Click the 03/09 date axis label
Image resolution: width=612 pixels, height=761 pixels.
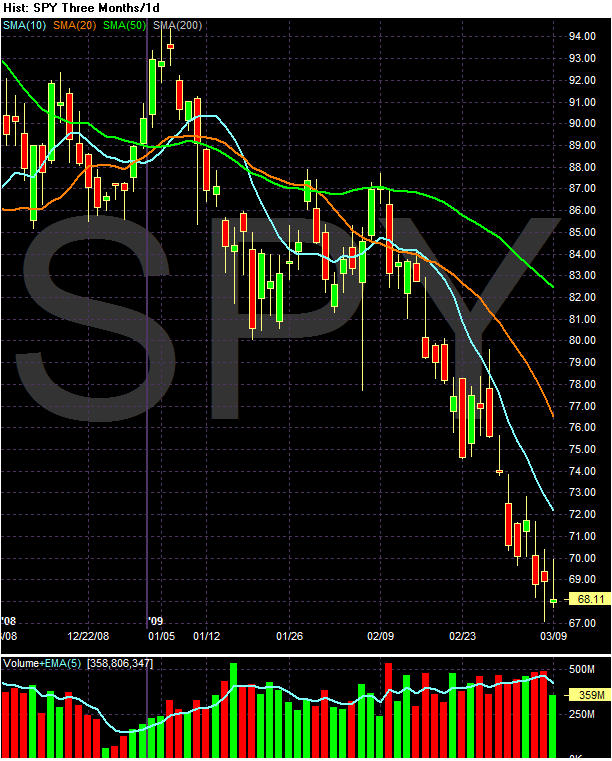tap(553, 636)
